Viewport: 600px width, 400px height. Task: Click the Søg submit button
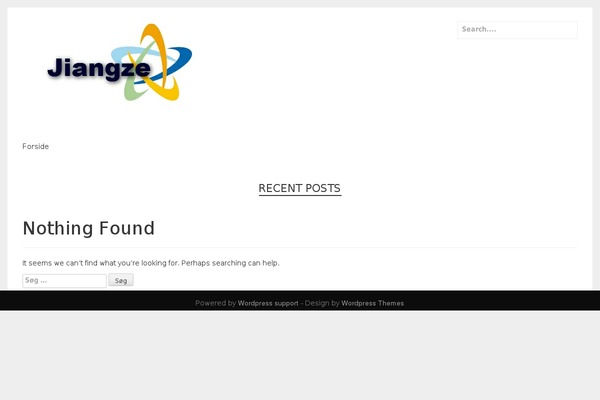[x=121, y=280]
